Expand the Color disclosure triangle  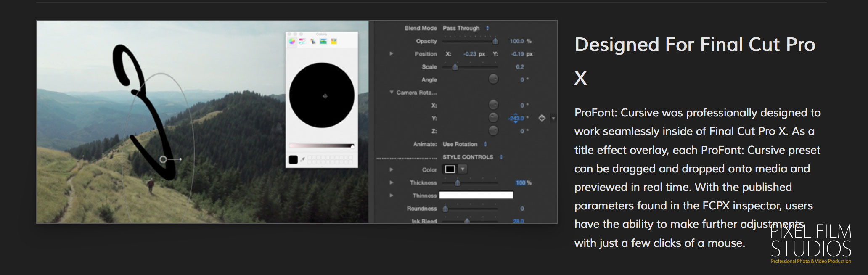tap(391, 169)
